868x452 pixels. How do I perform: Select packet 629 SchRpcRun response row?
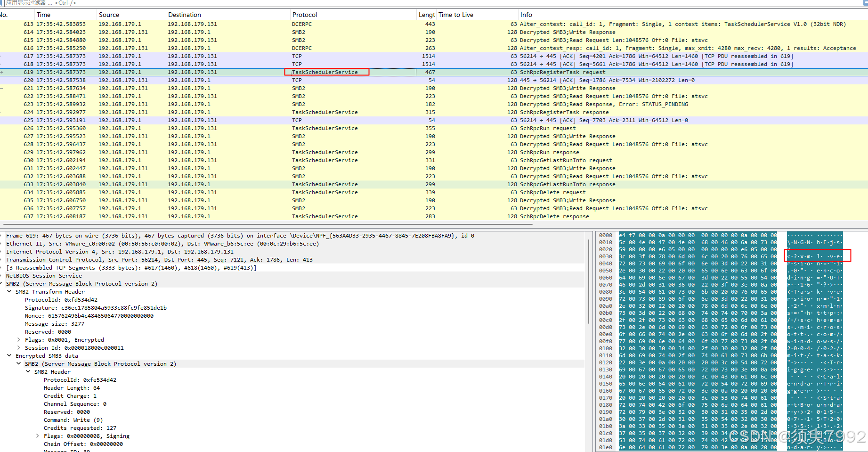(x=434, y=152)
